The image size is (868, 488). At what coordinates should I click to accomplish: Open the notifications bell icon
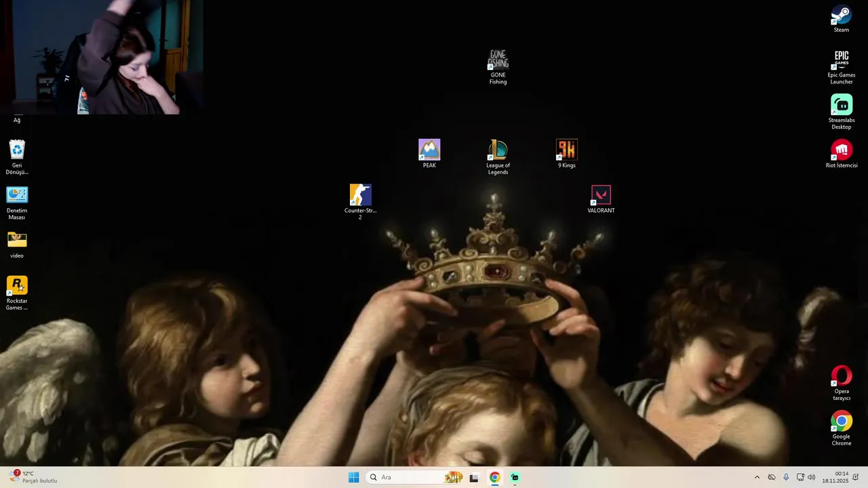856,477
